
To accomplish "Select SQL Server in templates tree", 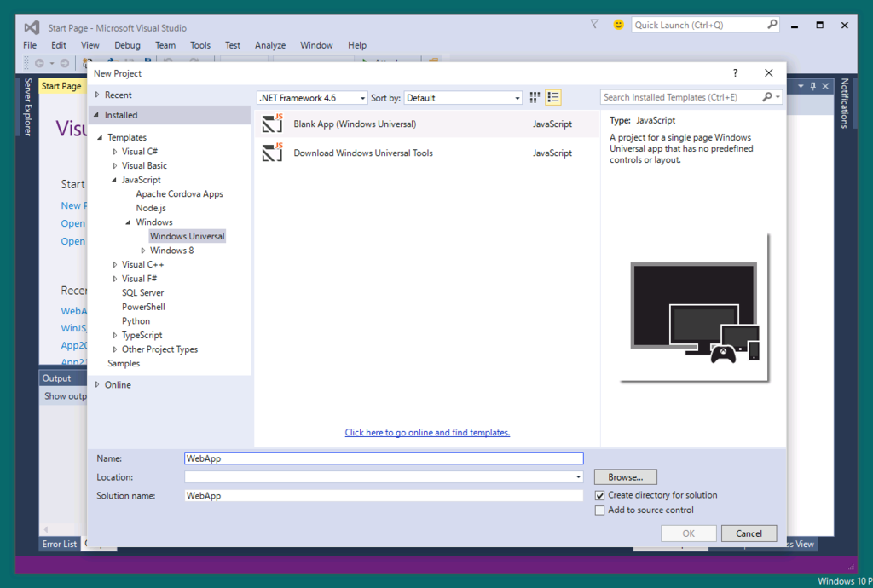I will pos(142,292).
